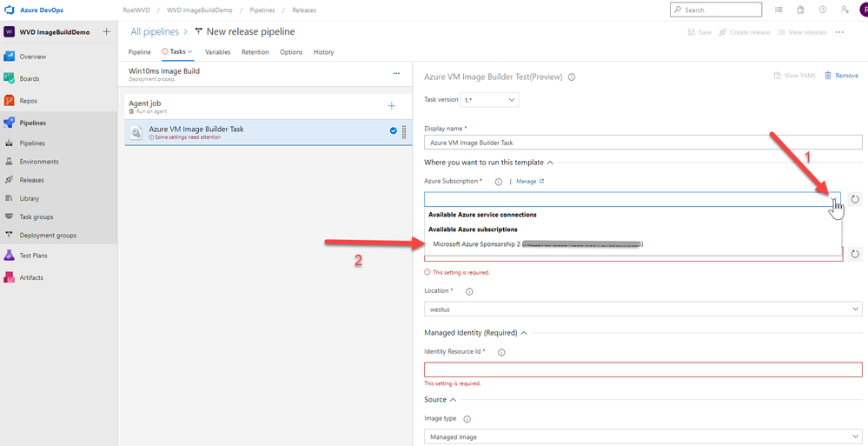
Task: Select the main Pipelines hub icon
Action: (9, 123)
